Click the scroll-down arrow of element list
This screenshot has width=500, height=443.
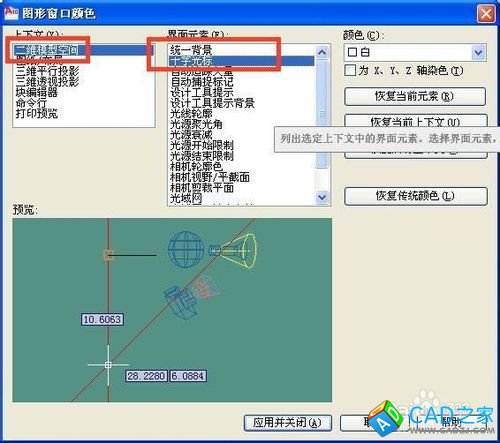pyautogui.click(x=322, y=197)
